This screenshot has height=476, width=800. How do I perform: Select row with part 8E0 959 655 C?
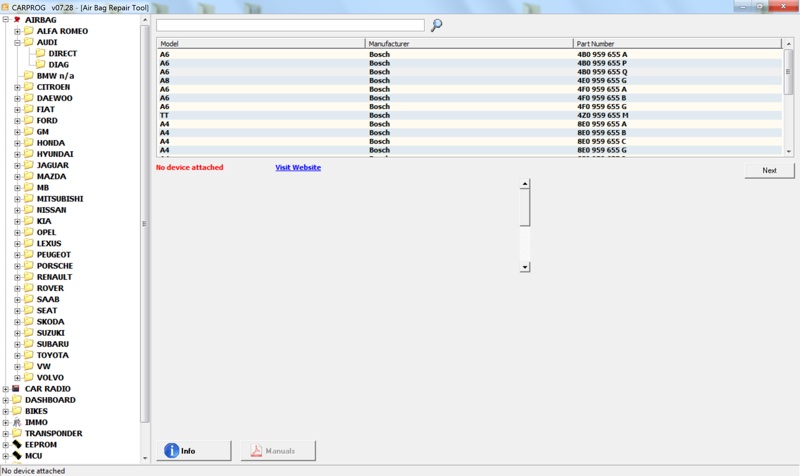tap(469, 141)
